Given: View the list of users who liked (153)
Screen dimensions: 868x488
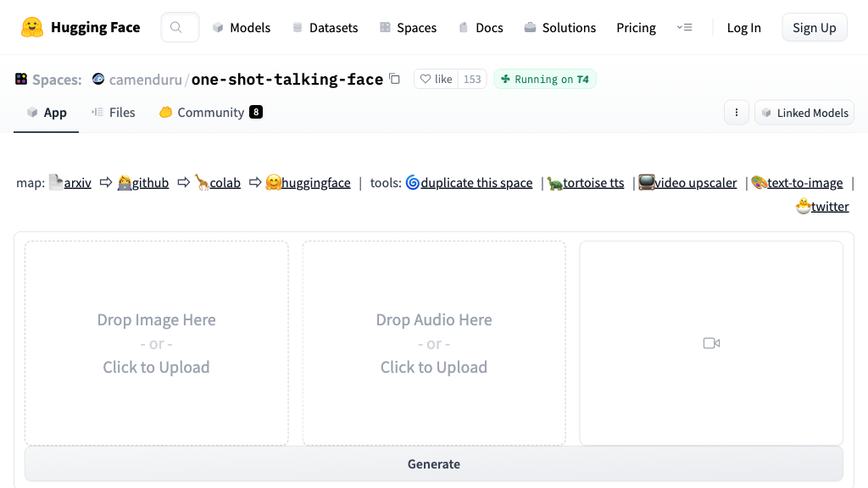Looking at the screenshot, I should tap(472, 79).
